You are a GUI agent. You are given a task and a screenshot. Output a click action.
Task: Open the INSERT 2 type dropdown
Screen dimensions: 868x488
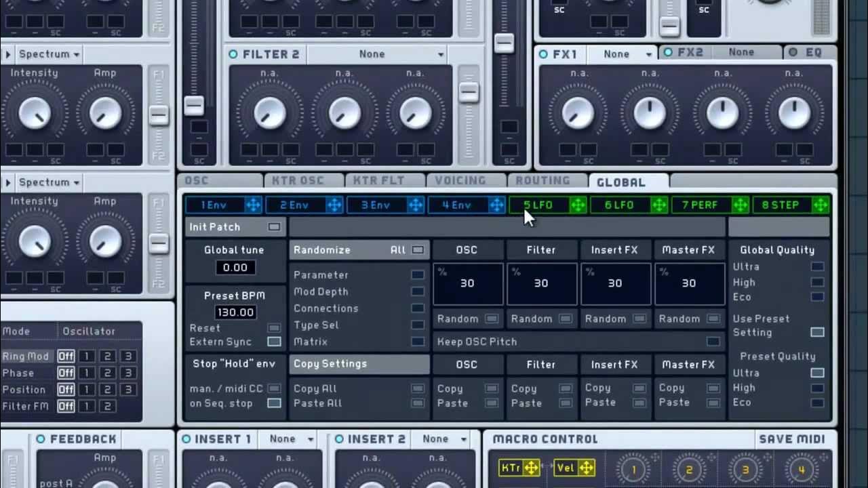(x=444, y=439)
